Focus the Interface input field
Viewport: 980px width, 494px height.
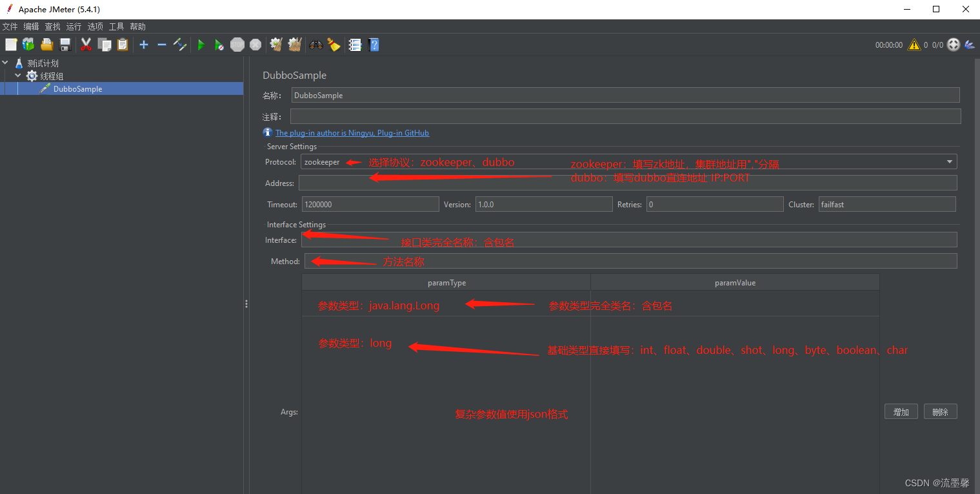click(629, 240)
